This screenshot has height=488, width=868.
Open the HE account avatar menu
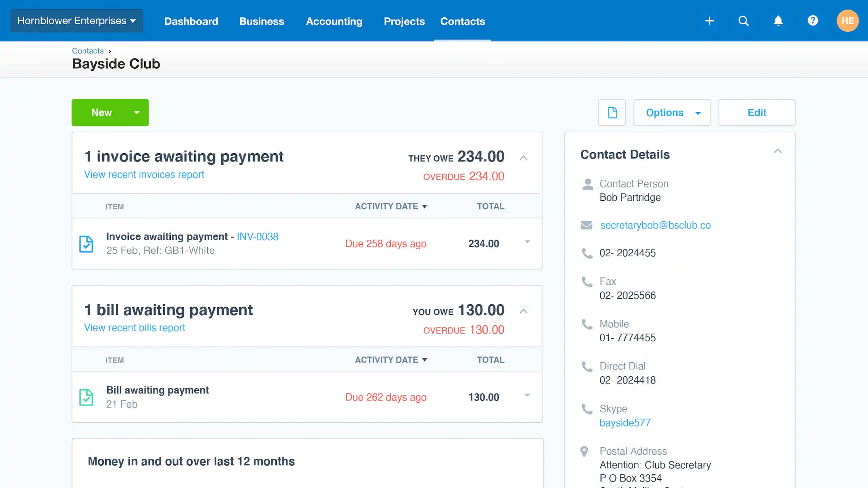[x=848, y=21]
